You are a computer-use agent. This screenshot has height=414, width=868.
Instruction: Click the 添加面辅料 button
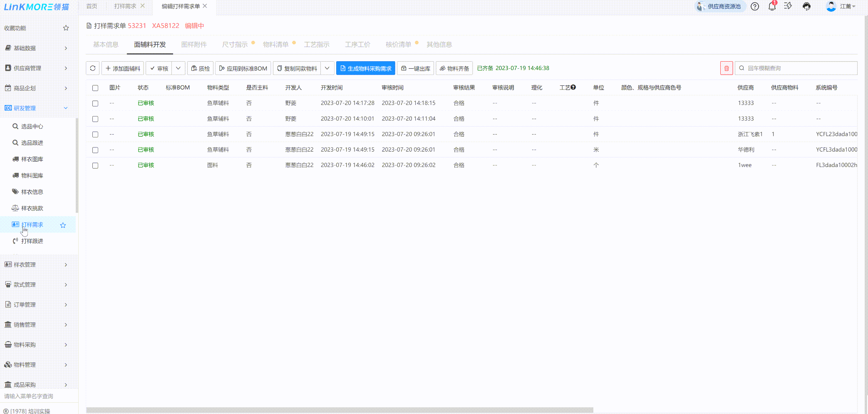(123, 68)
